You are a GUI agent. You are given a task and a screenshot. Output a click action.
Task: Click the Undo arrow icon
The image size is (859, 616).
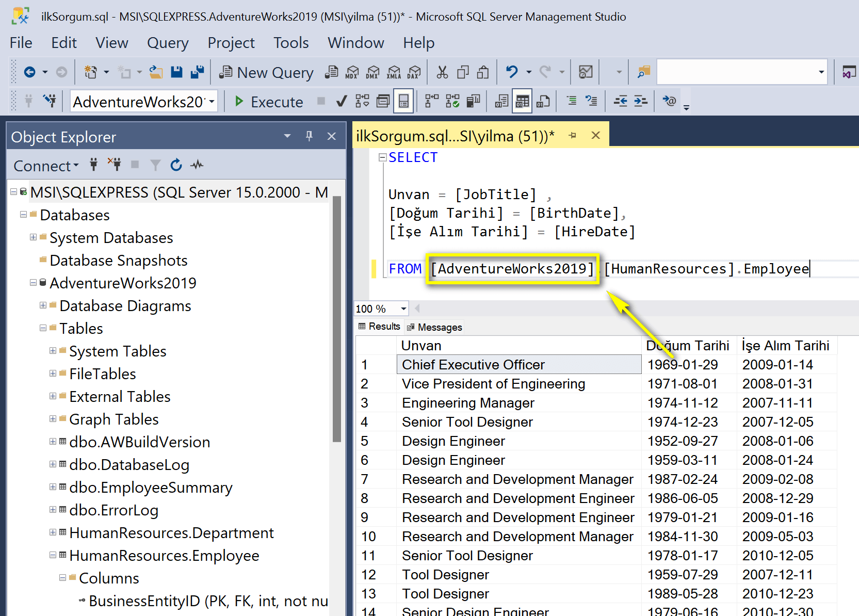(512, 72)
